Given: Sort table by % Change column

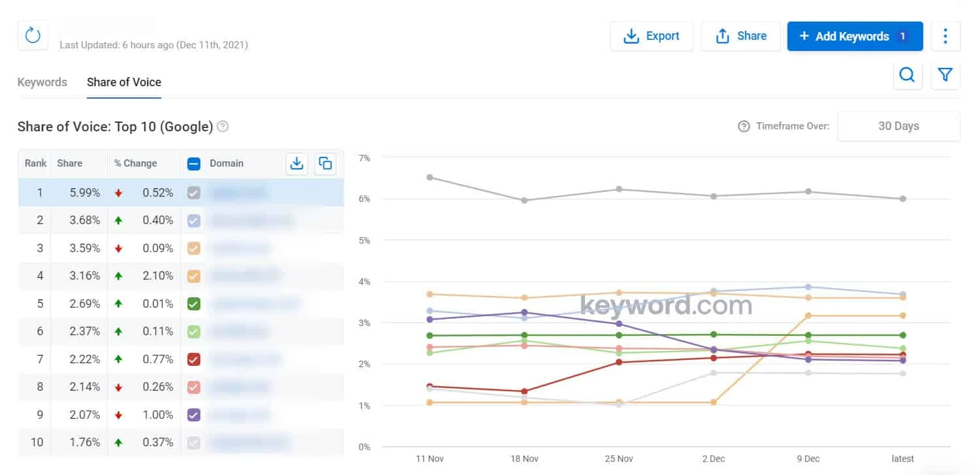Looking at the screenshot, I should pos(136,163).
